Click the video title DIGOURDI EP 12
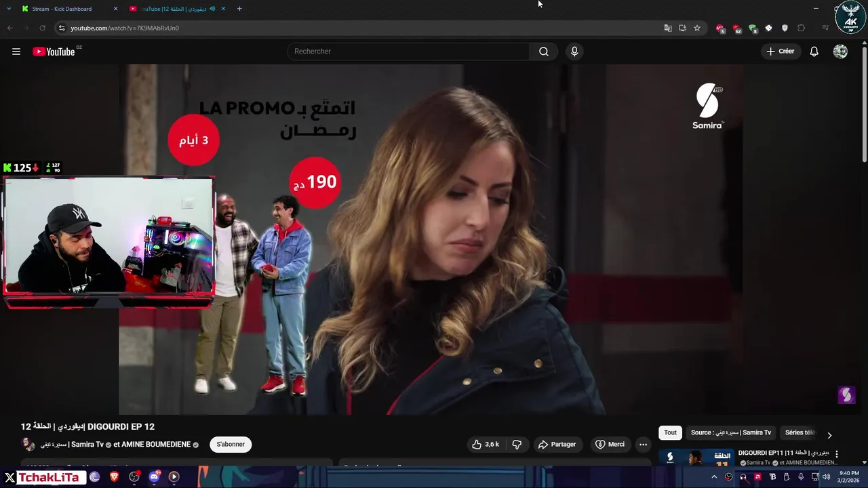The height and width of the screenshot is (488, 868). tap(87, 426)
